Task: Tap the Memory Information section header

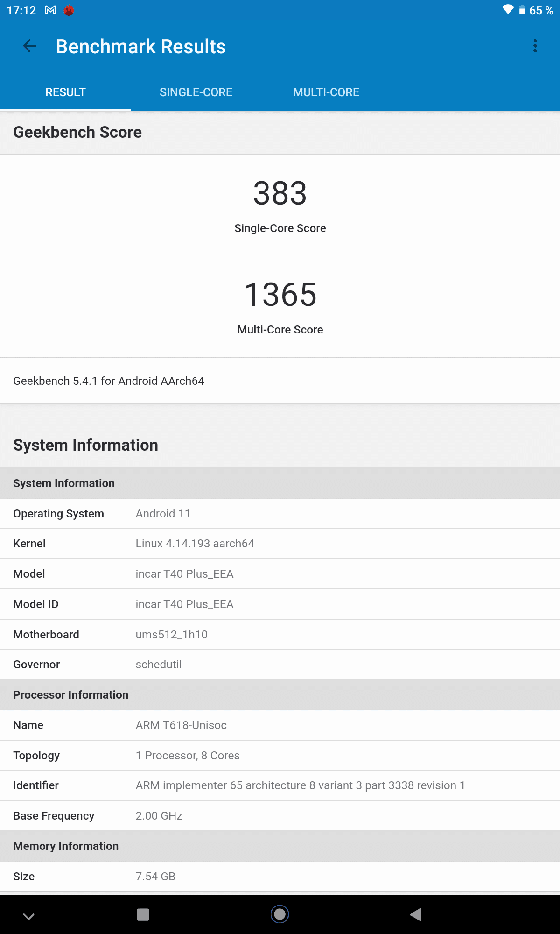Action: (x=66, y=846)
